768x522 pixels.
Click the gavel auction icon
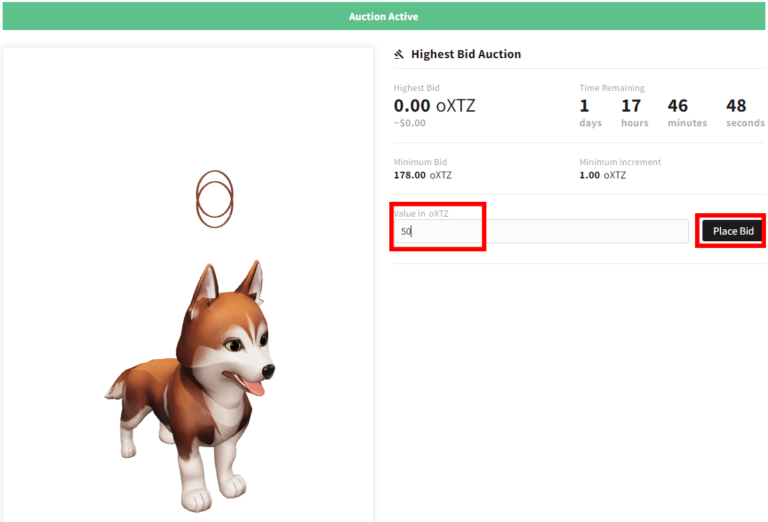[399, 54]
